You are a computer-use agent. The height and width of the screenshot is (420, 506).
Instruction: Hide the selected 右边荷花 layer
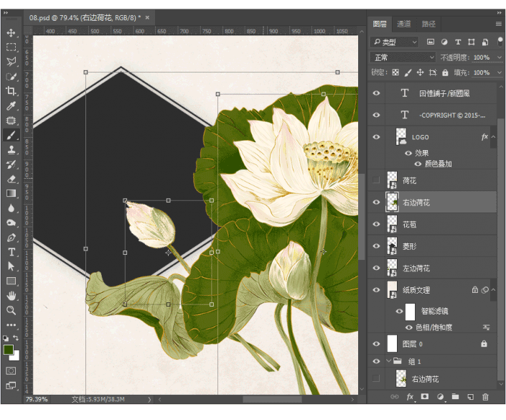coord(376,202)
